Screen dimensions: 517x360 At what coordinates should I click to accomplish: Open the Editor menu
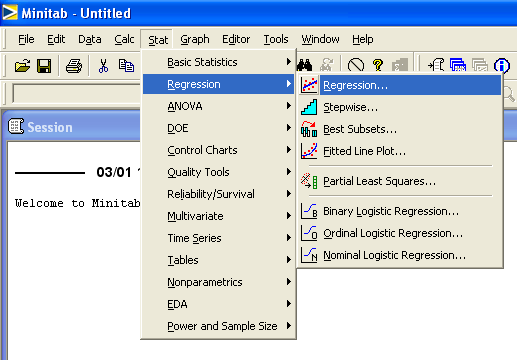pos(236,39)
